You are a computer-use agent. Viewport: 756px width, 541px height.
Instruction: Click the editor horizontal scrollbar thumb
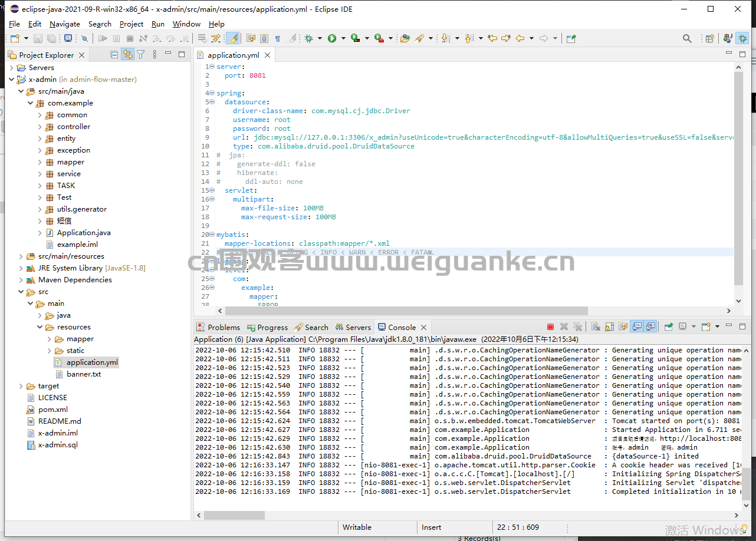(407, 311)
